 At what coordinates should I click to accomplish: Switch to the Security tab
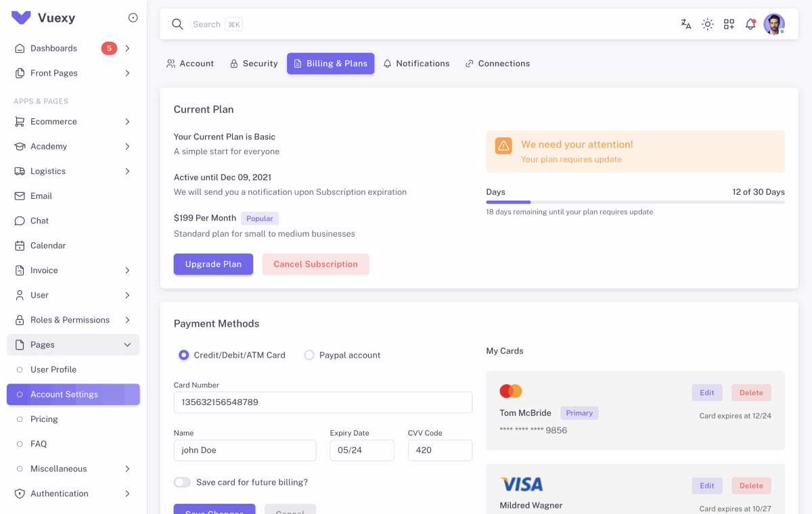tap(254, 63)
